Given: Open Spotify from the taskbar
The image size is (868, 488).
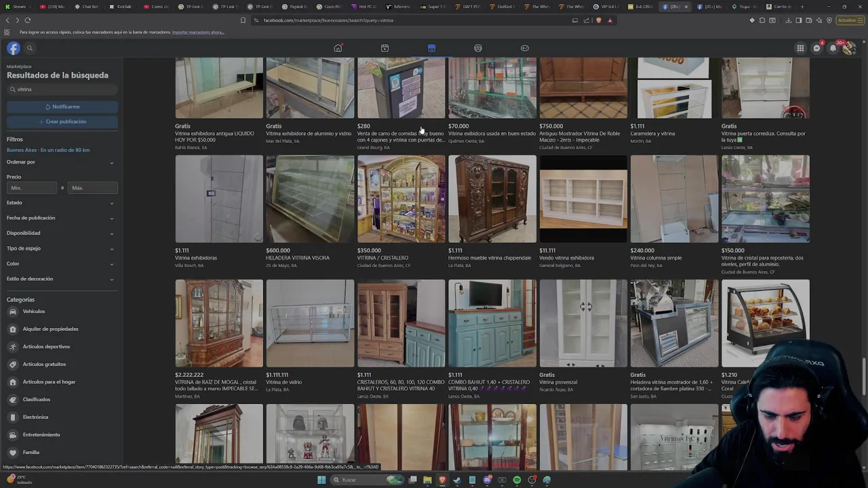Looking at the screenshot, I should point(517,480).
